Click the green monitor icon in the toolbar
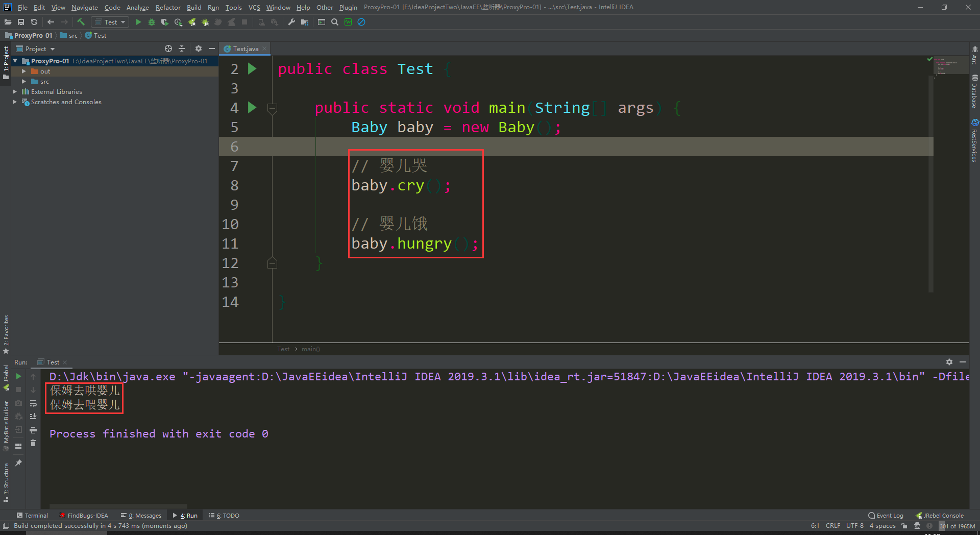This screenshot has width=980, height=535. (x=348, y=22)
